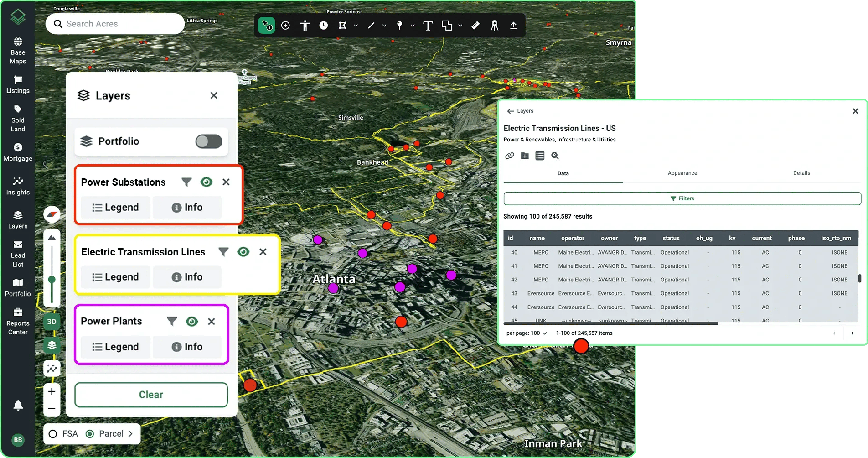Click the Search Acres input field
868x458 pixels.
click(x=115, y=24)
